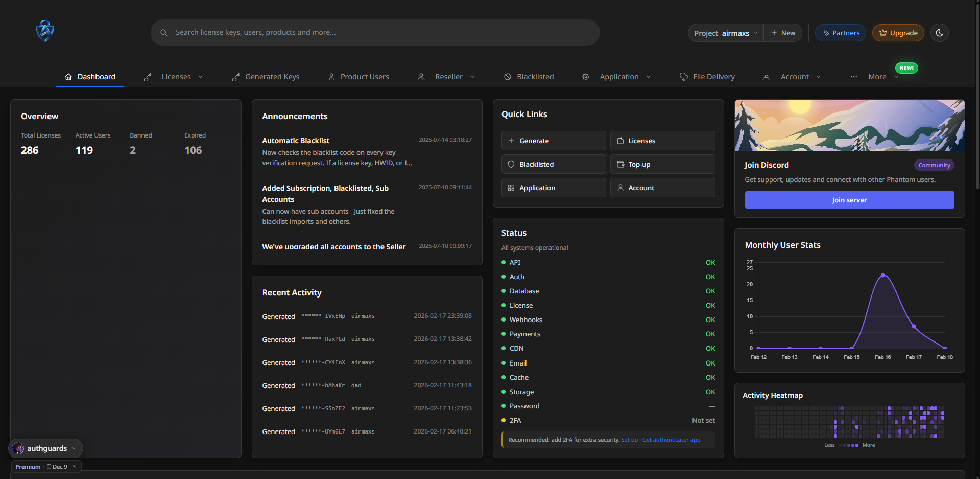The image size is (980, 479).
Task: Click the darkest legend square in Activity Heatmap
Action: pos(840,445)
